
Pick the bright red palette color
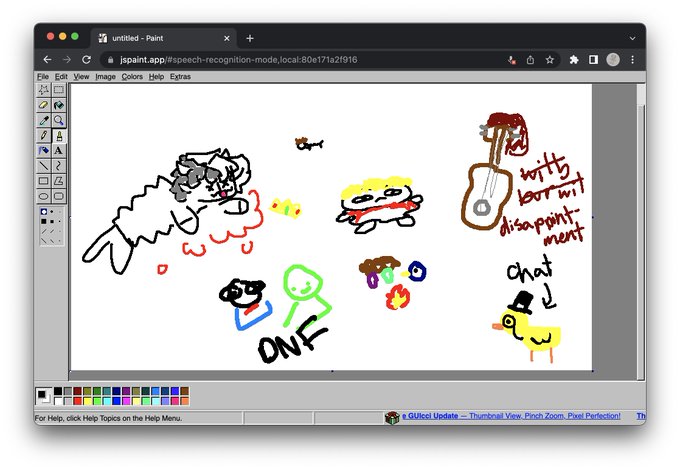(78, 401)
